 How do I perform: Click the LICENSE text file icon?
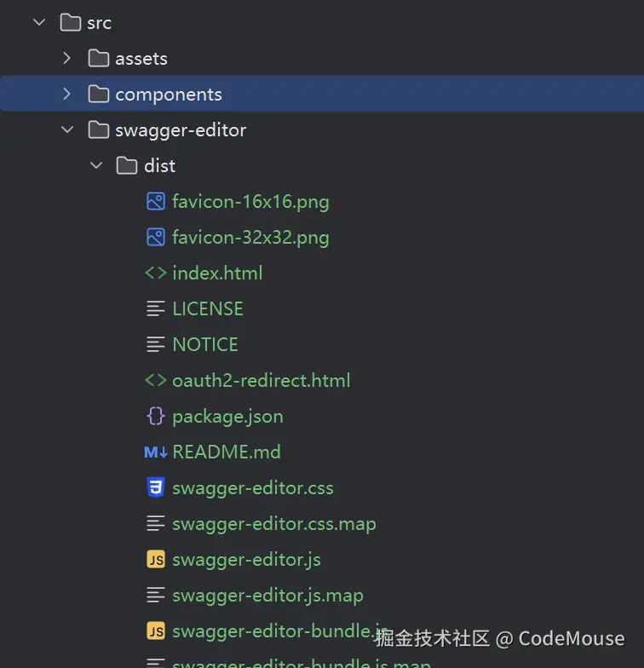tap(155, 308)
